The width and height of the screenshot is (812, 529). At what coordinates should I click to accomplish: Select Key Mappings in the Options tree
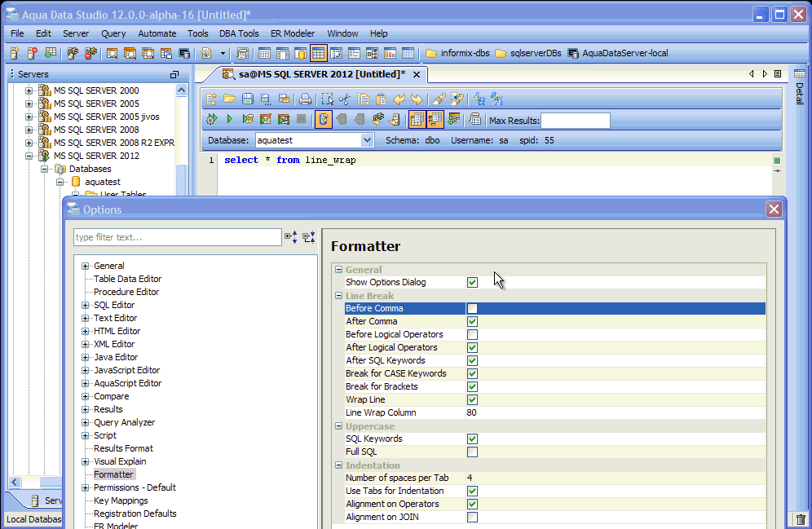[121, 500]
